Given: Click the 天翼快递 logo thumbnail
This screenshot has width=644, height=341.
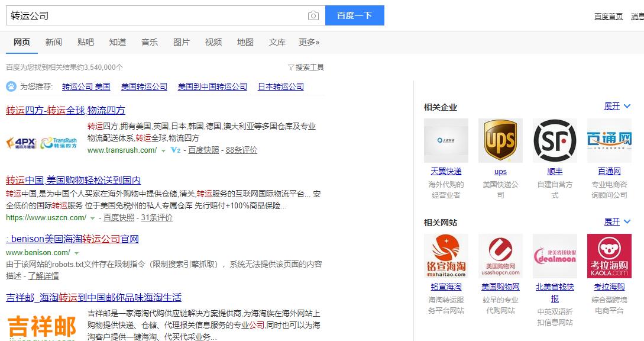Looking at the screenshot, I should click(x=445, y=140).
